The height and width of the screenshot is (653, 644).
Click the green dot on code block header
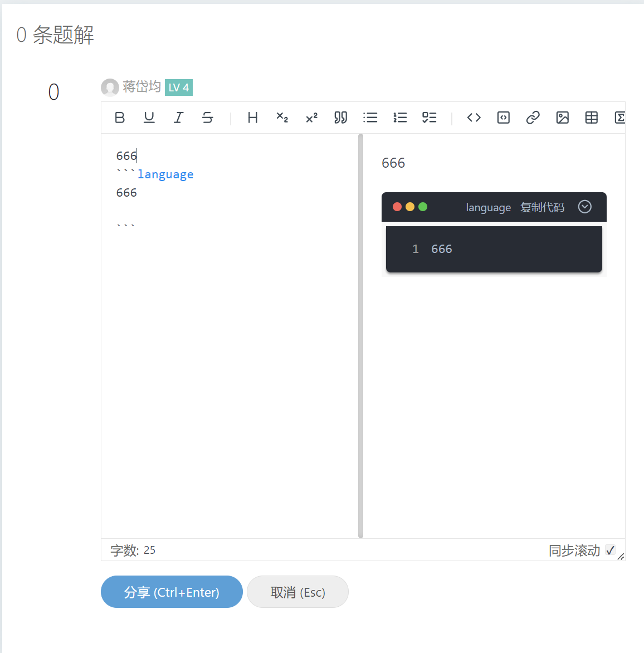(x=423, y=207)
